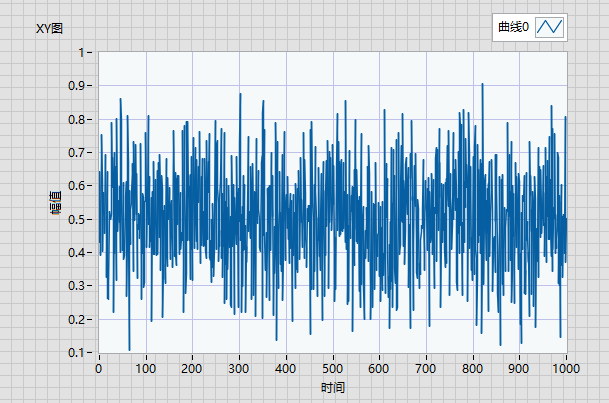
Task: Click X-axis tick value 600
Action: (x=379, y=368)
